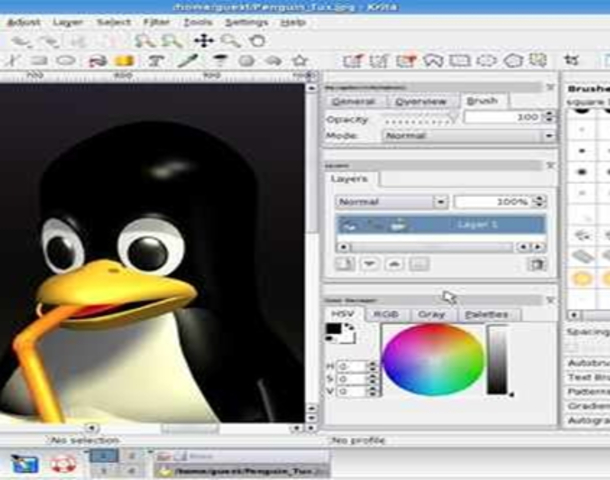Switch to the Brush tab

pos(482,101)
